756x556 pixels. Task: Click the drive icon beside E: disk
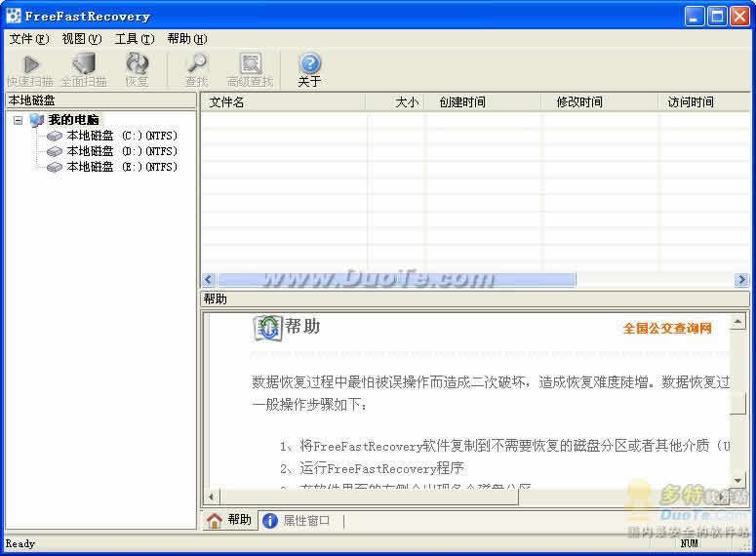[x=55, y=167]
